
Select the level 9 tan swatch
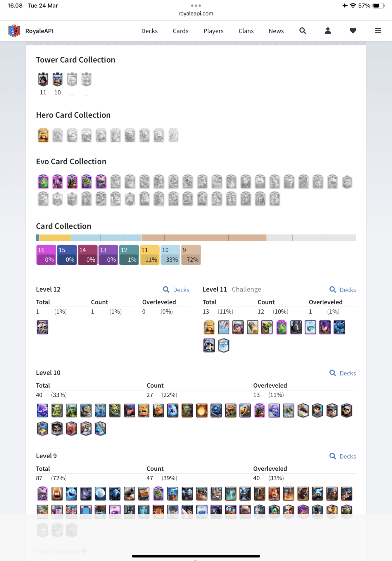[x=191, y=255]
